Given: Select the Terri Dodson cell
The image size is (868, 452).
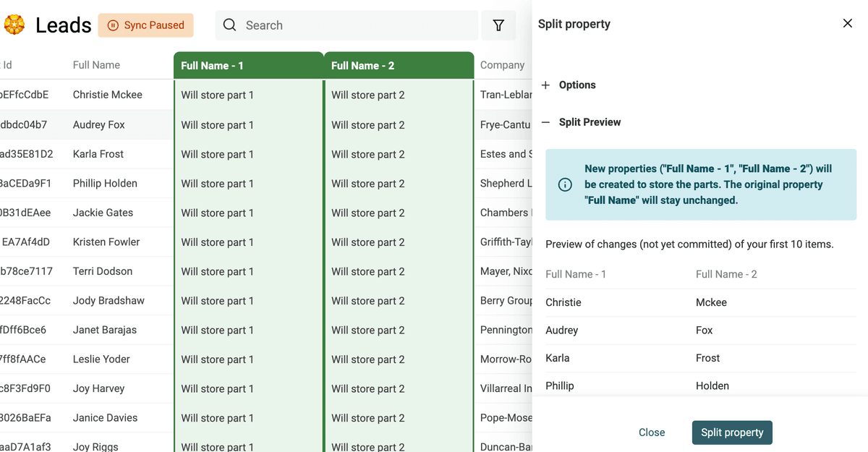Looking at the screenshot, I should point(103,271).
